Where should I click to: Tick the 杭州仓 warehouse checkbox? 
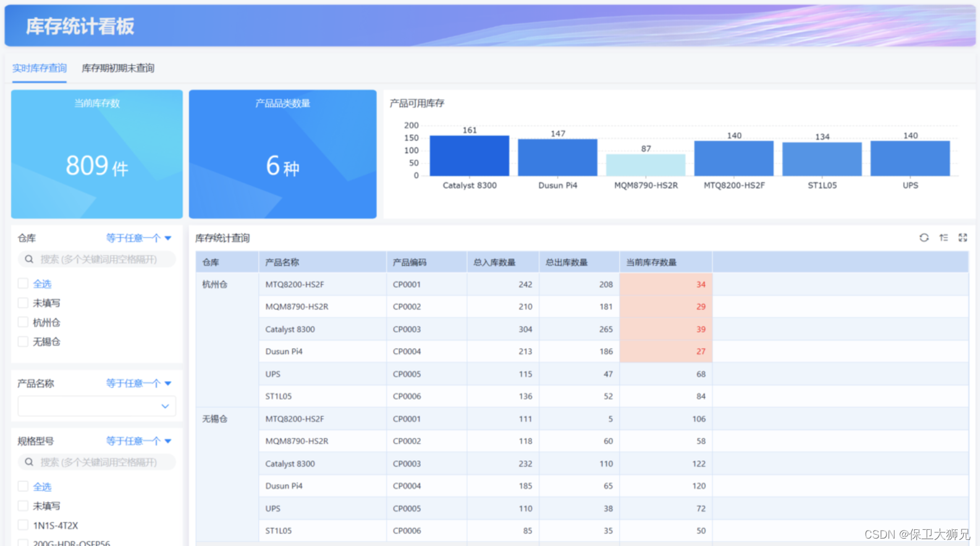pyautogui.click(x=23, y=322)
